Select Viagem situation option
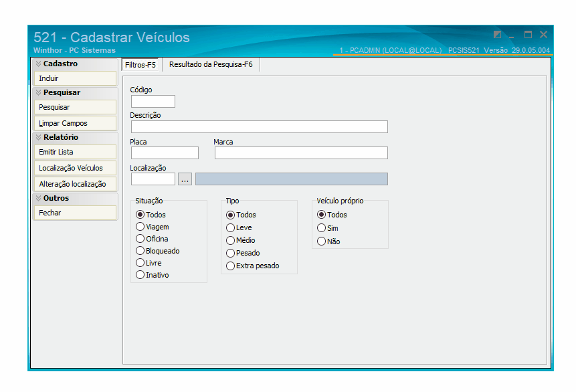576x392 pixels. (x=153, y=227)
